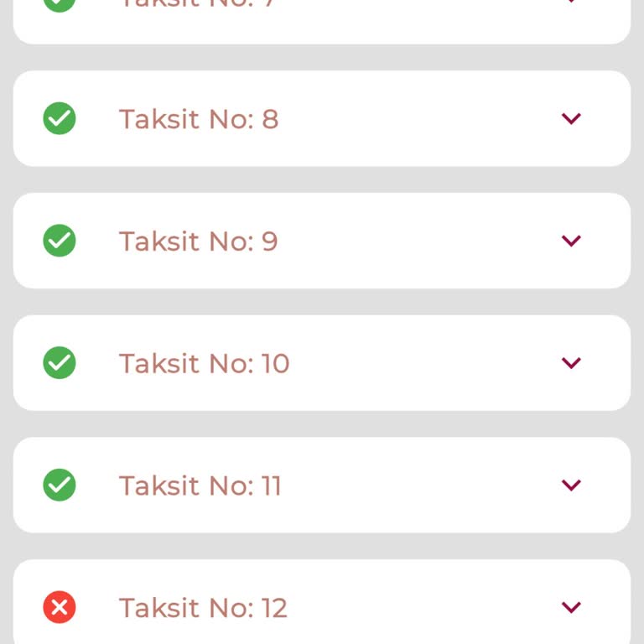Open Taksit No: 10 using the down chevron
The width and height of the screenshot is (644, 644).
(x=571, y=363)
